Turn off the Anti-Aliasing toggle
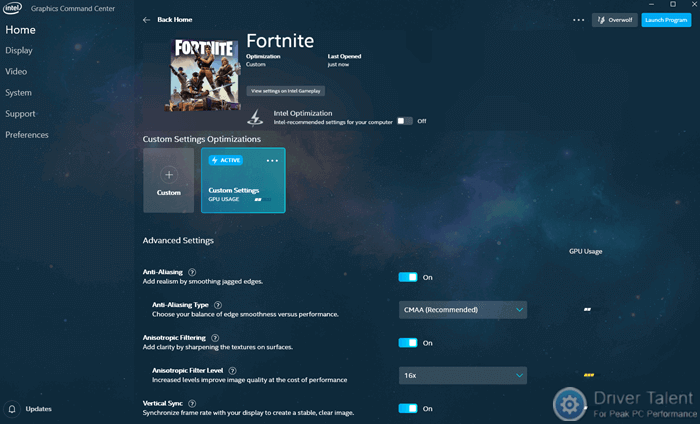This screenshot has height=424, width=700. 408,277
